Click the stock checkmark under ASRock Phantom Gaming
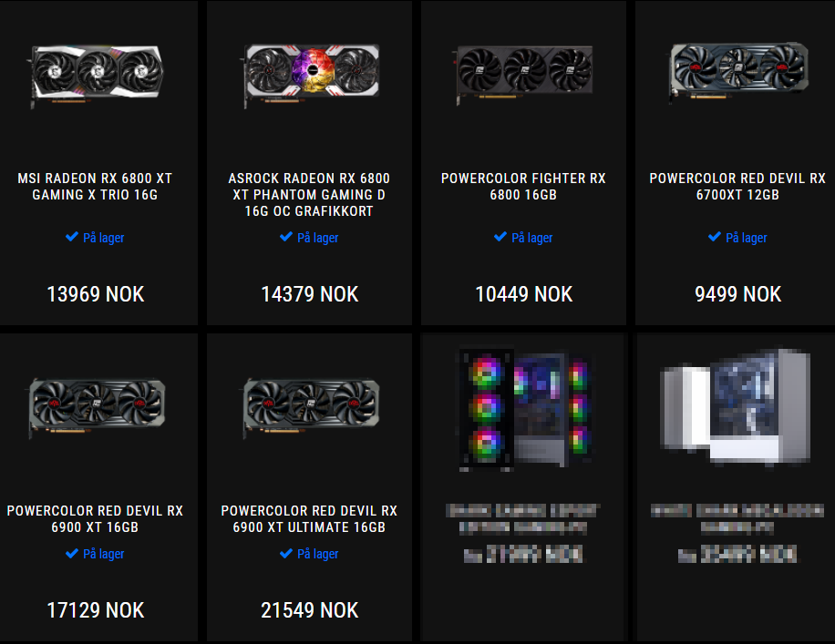 [286, 237]
